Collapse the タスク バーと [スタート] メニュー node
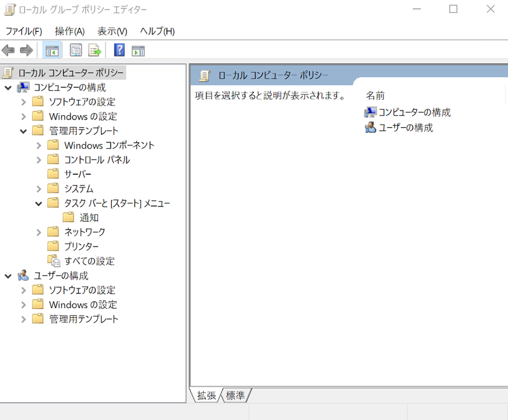The image size is (508, 420). [x=39, y=203]
